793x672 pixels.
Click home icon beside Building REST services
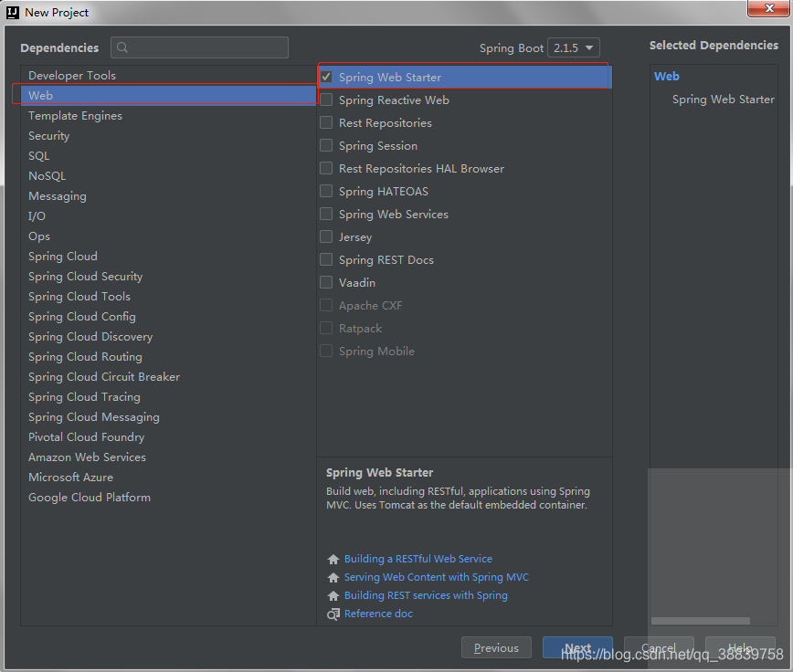coord(333,595)
